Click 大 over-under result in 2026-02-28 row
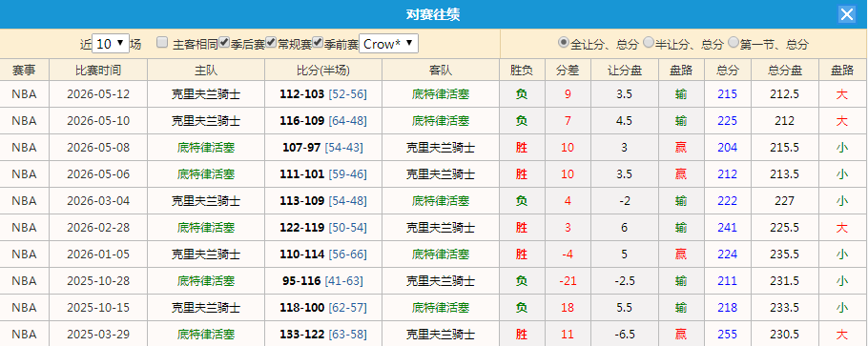Screen dimensions: 868x346 pyautogui.click(x=842, y=228)
